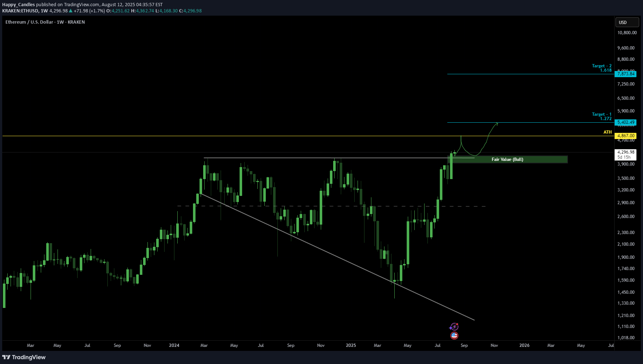Click the green up-arrow beside +71.98

tap(71, 11)
